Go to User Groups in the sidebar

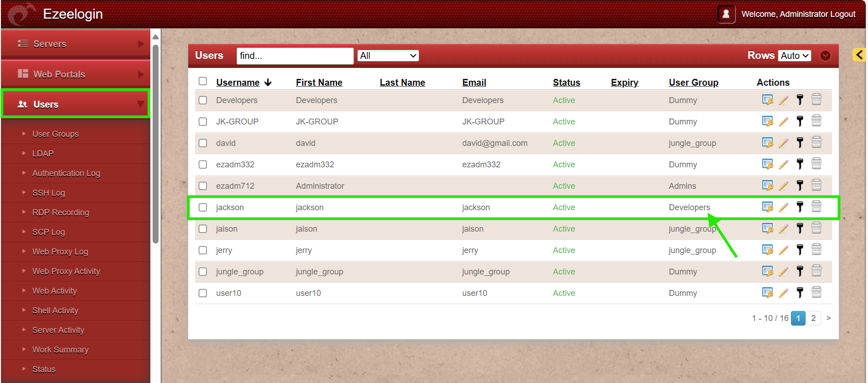click(x=55, y=134)
